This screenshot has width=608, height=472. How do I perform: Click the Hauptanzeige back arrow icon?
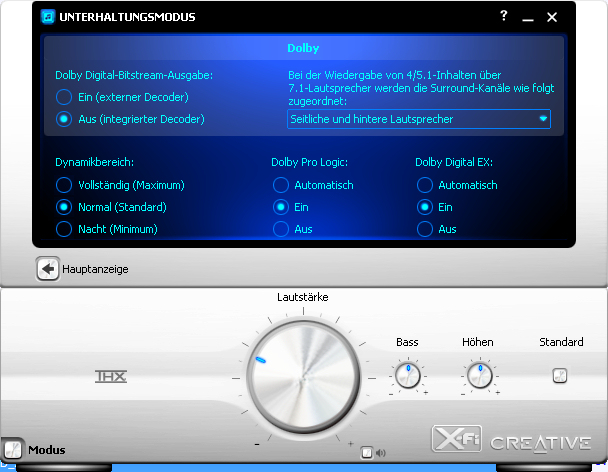click(48, 269)
